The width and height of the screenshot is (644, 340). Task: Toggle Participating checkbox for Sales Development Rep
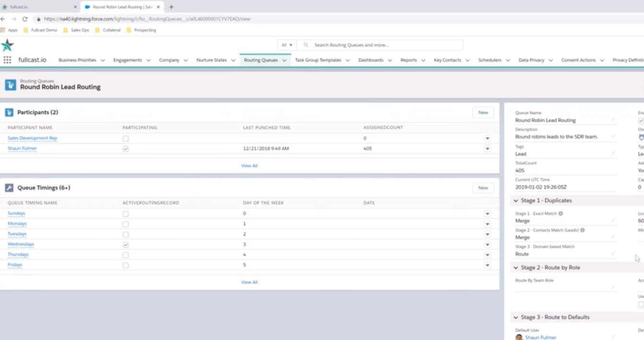[125, 138]
